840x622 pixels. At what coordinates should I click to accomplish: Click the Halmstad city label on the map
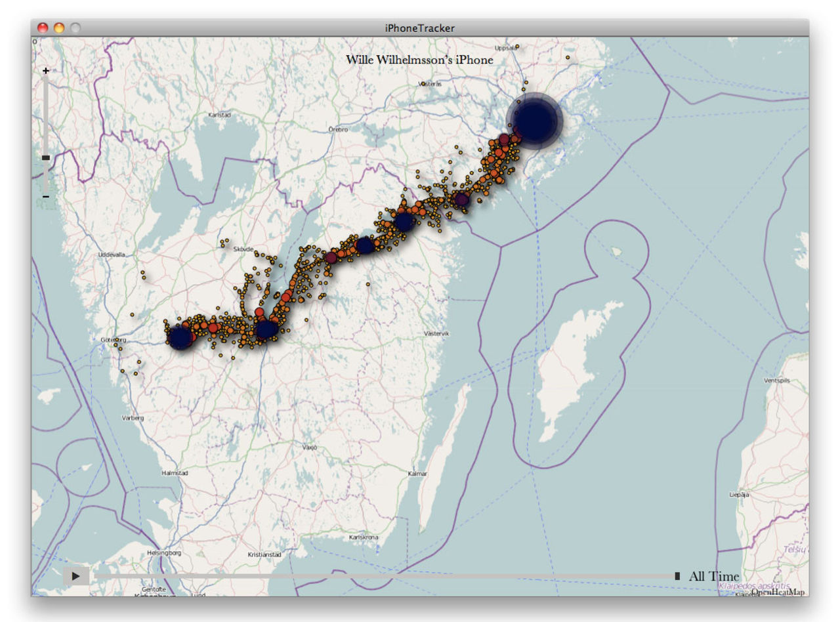click(x=174, y=473)
